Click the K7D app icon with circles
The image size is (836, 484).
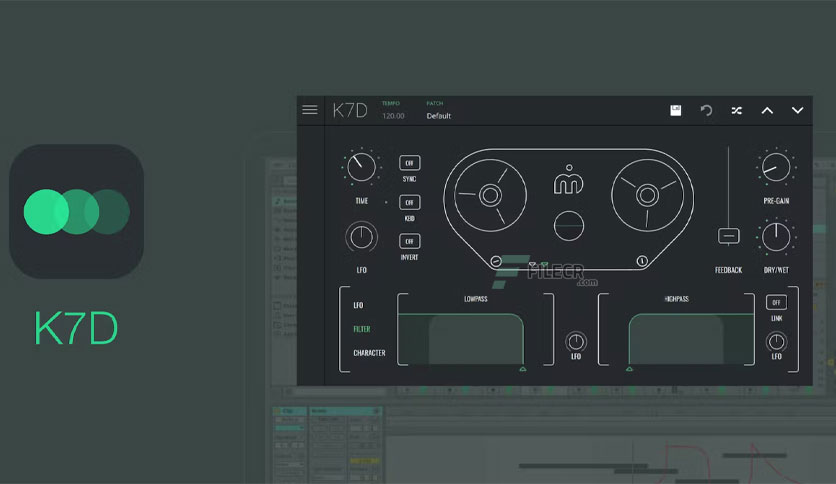(76, 211)
